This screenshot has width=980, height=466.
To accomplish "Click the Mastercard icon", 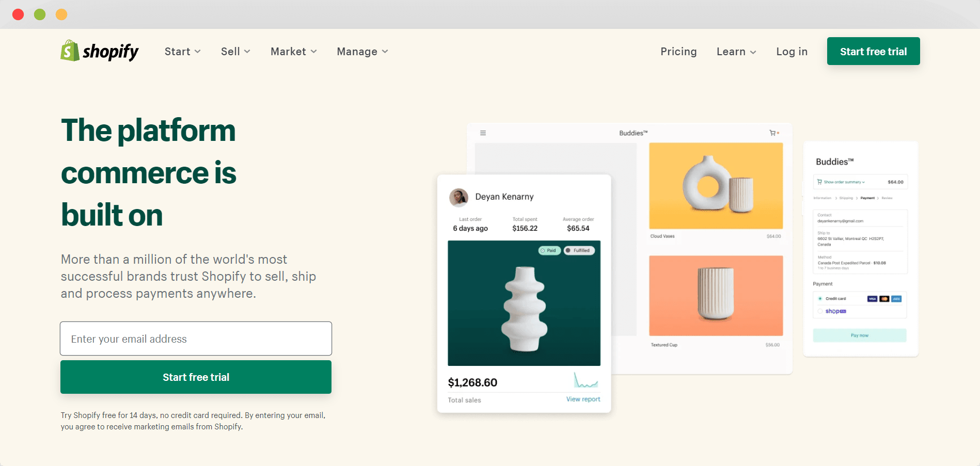I will coord(884,299).
